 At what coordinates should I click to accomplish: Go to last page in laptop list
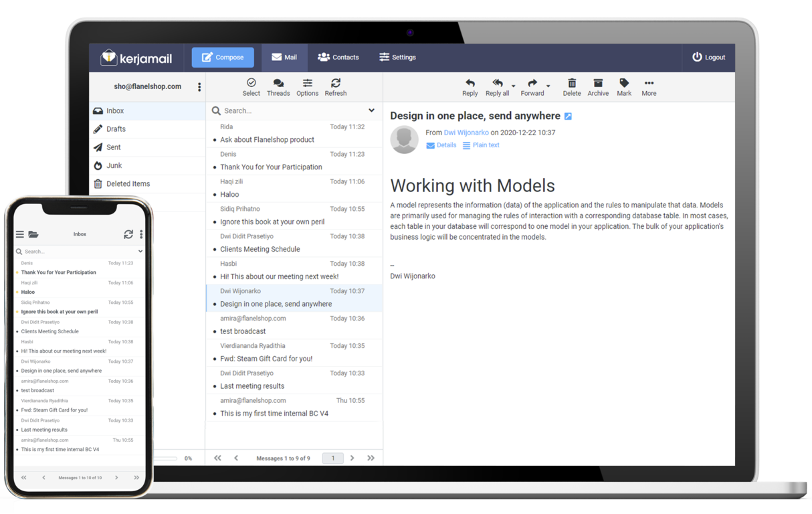[371, 458]
